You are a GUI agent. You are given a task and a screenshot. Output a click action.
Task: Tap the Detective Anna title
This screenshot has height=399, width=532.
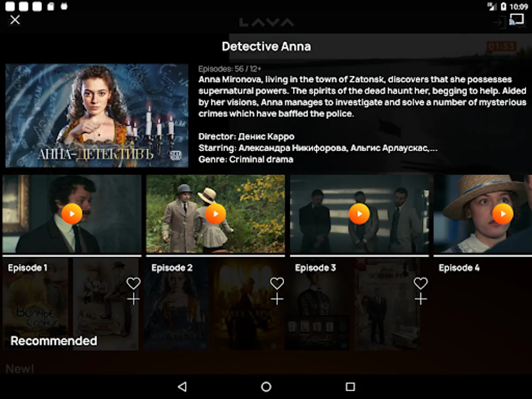(266, 47)
